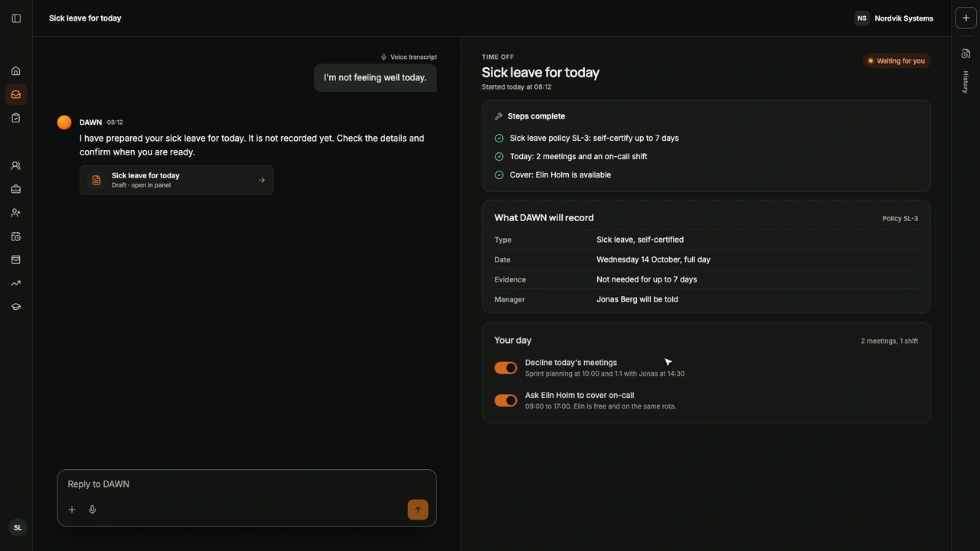The image size is (980, 551).
Task: Select the Inbox icon in sidebar
Action: pos(15,95)
